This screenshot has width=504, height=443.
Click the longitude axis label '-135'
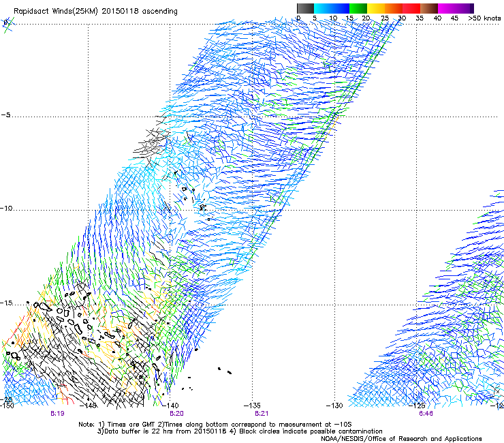(252, 406)
